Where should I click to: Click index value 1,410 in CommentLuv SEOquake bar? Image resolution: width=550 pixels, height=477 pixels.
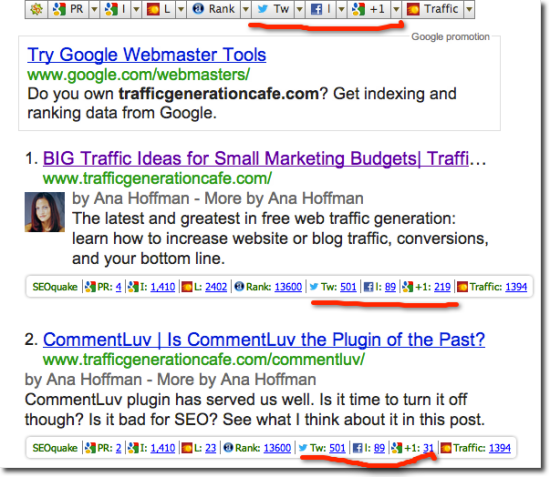tap(162, 448)
